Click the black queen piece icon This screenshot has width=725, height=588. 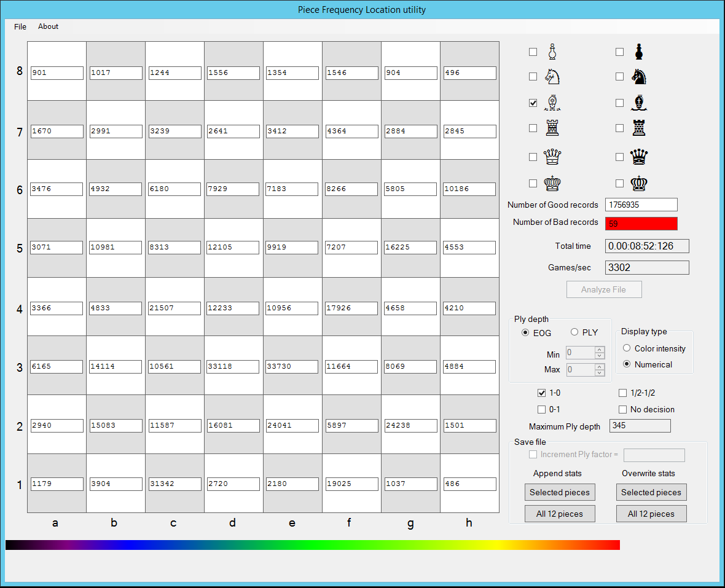pos(639,157)
